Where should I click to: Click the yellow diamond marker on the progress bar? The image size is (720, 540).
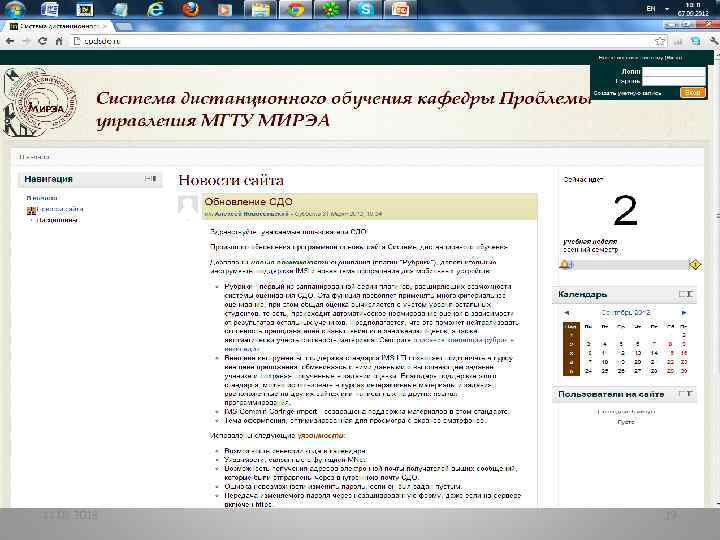click(x=695, y=264)
